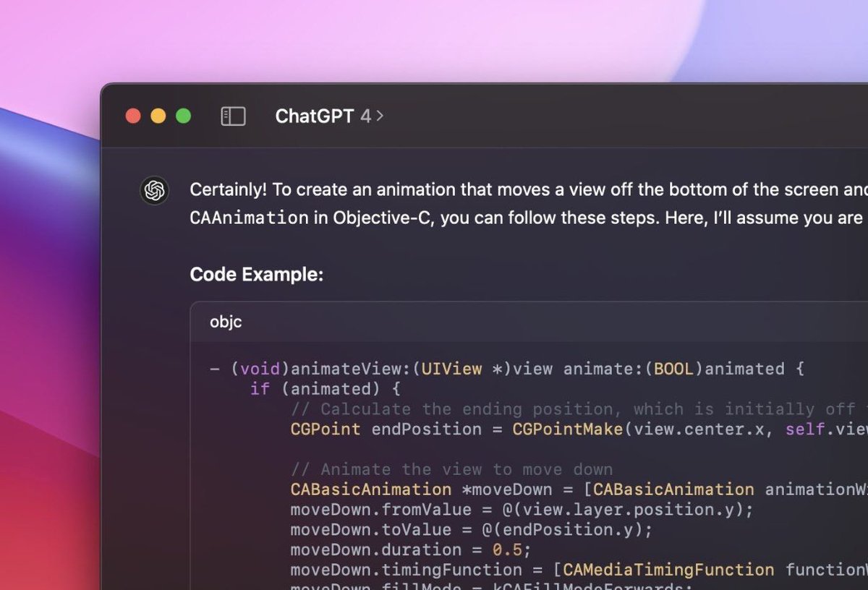Maximize the window using the green button

coord(184,116)
